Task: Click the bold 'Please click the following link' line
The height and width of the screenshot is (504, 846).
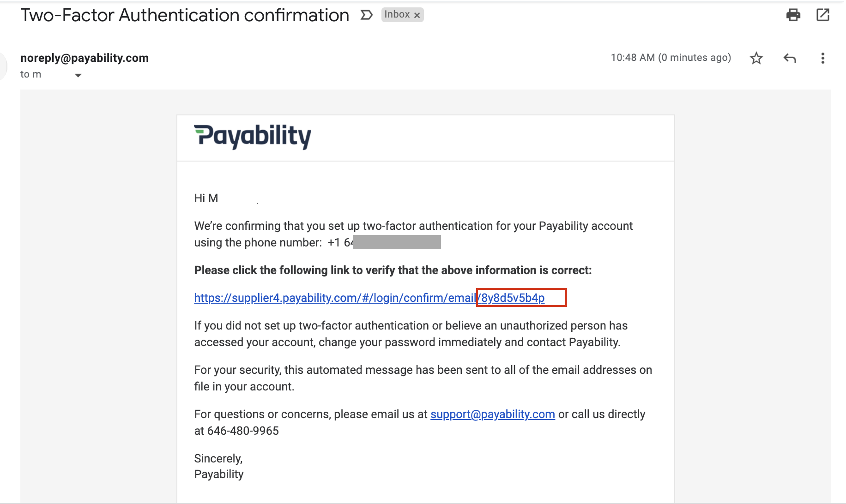Action: (393, 270)
